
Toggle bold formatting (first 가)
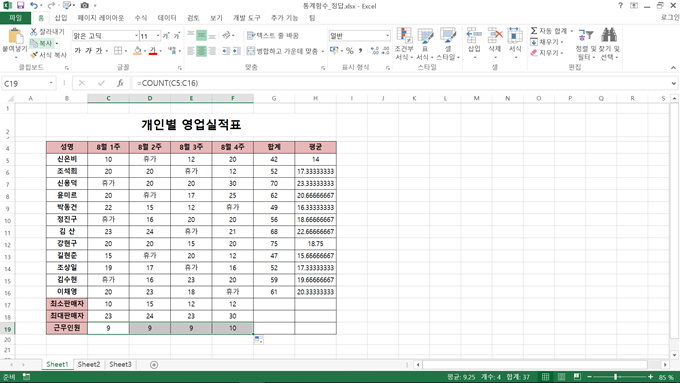click(x=78, y=51)
